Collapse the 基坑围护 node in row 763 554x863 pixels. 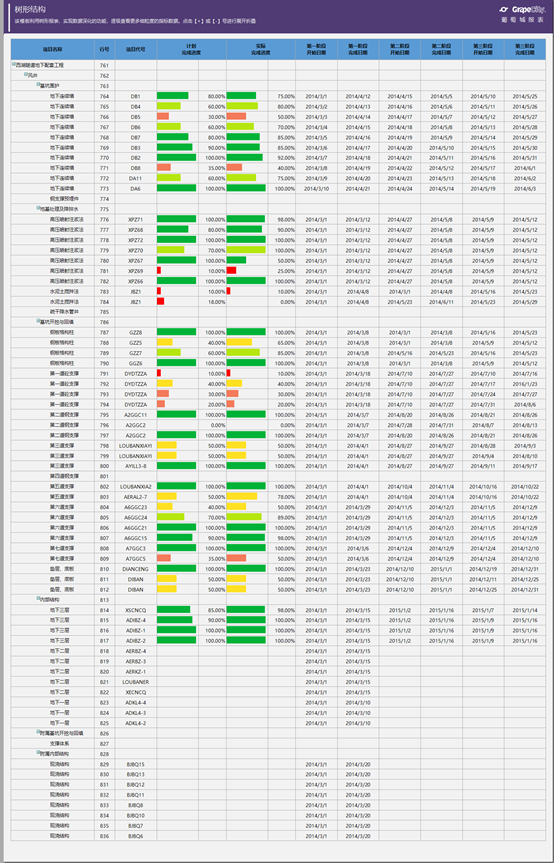click(x=38, y=85)
